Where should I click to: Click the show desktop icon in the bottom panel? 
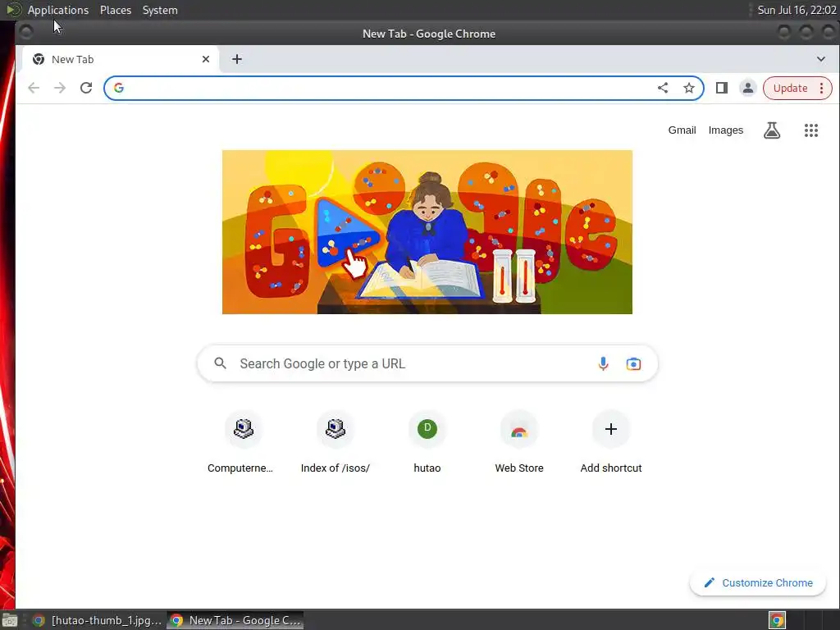(x=10, y=620)
